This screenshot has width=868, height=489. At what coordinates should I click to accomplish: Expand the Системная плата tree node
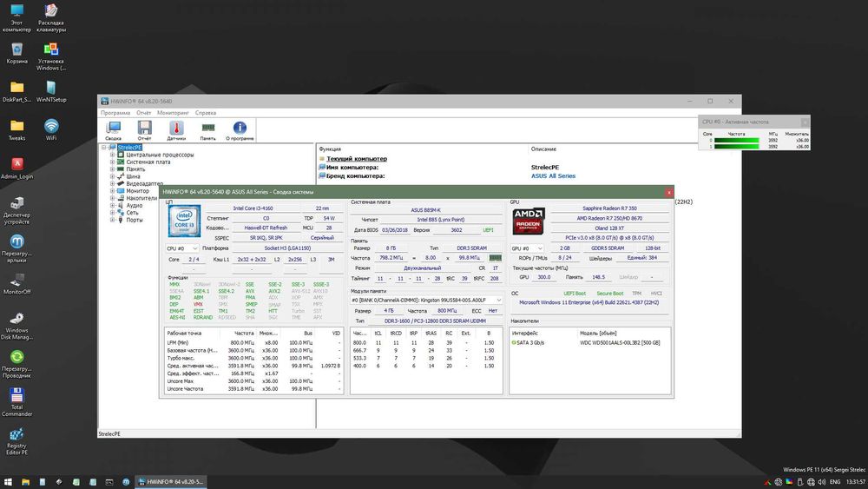pyautogui.click(x=112, y=162)
